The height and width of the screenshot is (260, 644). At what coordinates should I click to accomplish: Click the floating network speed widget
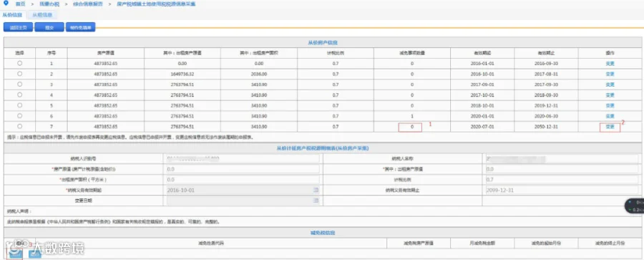635,206
